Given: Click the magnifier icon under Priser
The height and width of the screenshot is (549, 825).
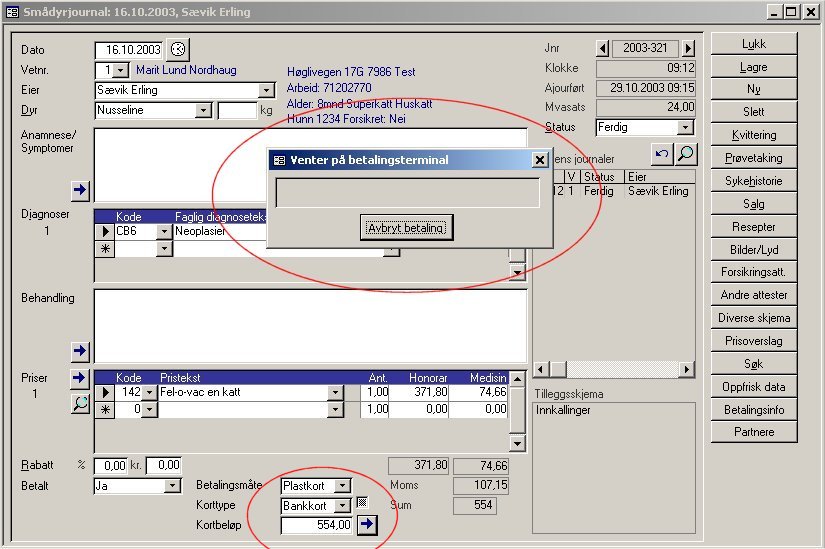Looking at the screenshot, I should (80, 403).
